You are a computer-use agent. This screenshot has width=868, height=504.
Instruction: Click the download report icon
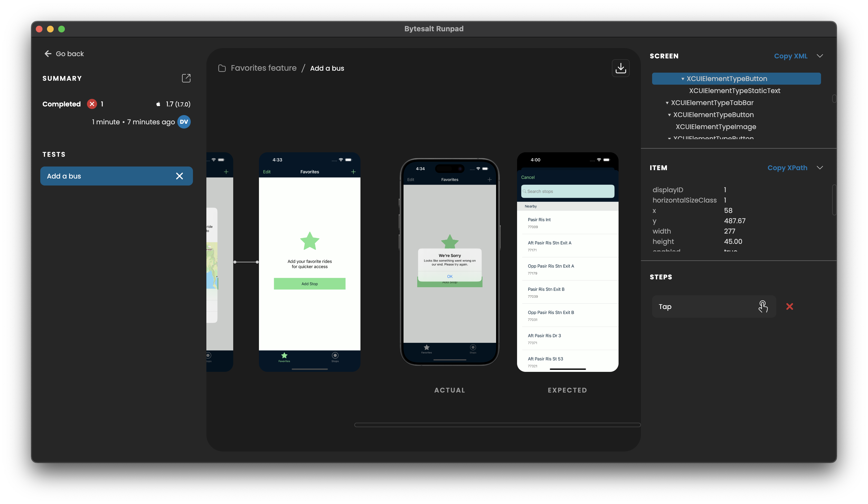click(x=621, y=68)
